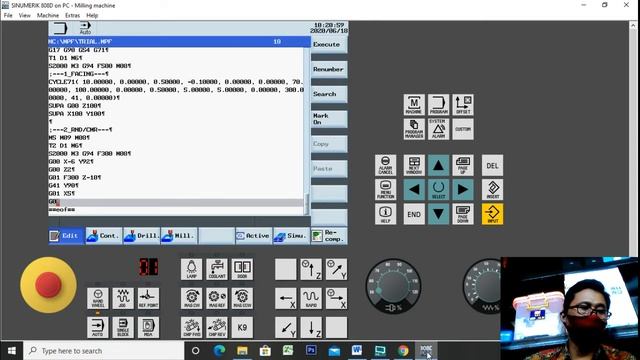This screenshot has width=640, height=360.
Task: Click the PAGE UP key
Action: [463, 165]
